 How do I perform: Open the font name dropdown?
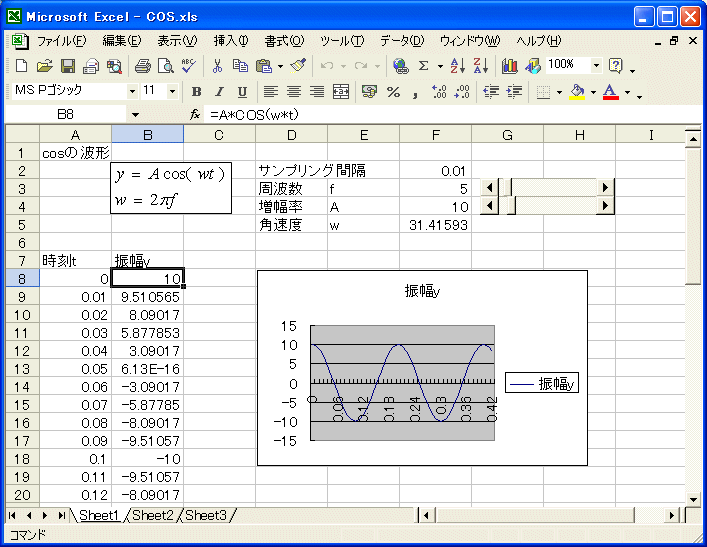click(132, 92)
